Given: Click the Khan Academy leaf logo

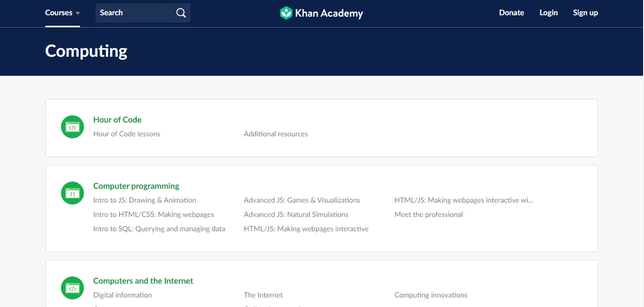Looking at the screenshot, I should click(x=286, y=13).
